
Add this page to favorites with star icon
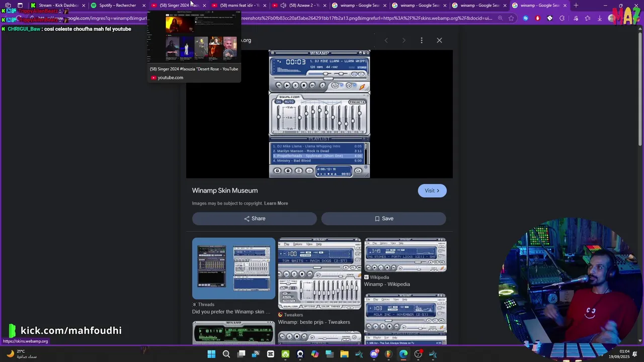(x=511, y=18)
